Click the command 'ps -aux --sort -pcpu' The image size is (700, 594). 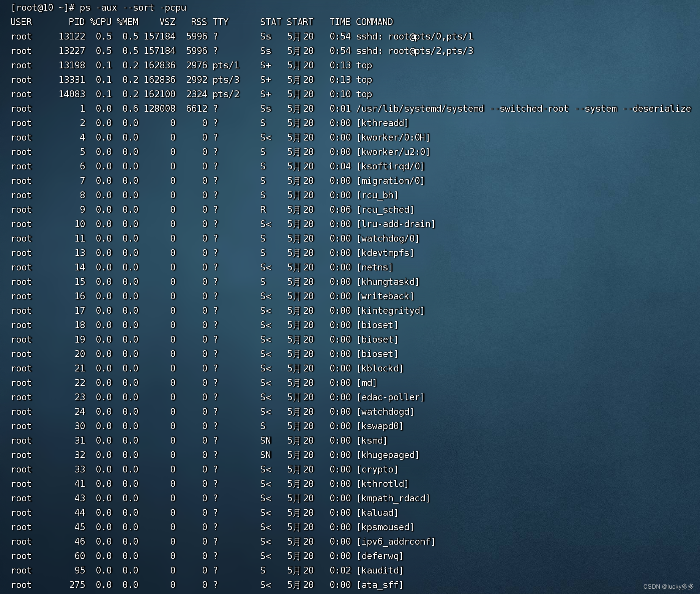[133, 8]
